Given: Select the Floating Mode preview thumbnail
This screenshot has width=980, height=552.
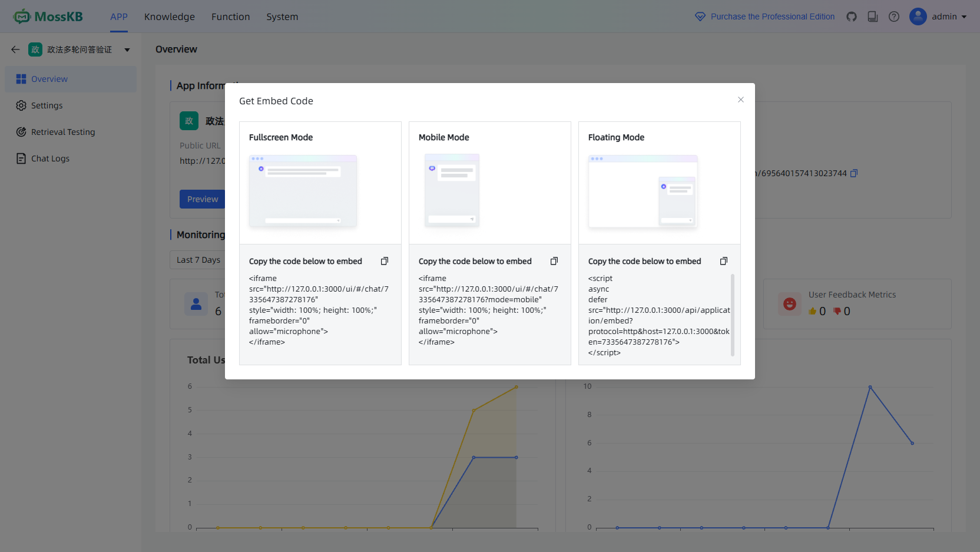Looking at the screenshot, I should coord(643,191).
